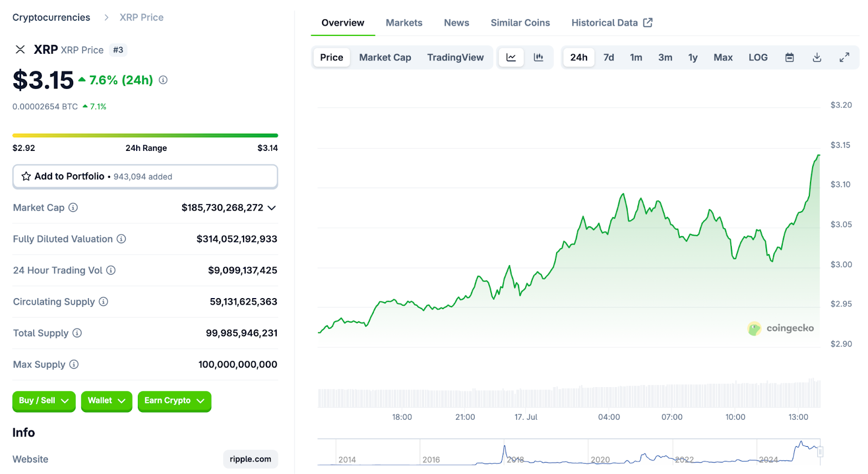Screen dimensions: 868x474
Task: Set chart range to 24h
Action: [x=579, y=58]
